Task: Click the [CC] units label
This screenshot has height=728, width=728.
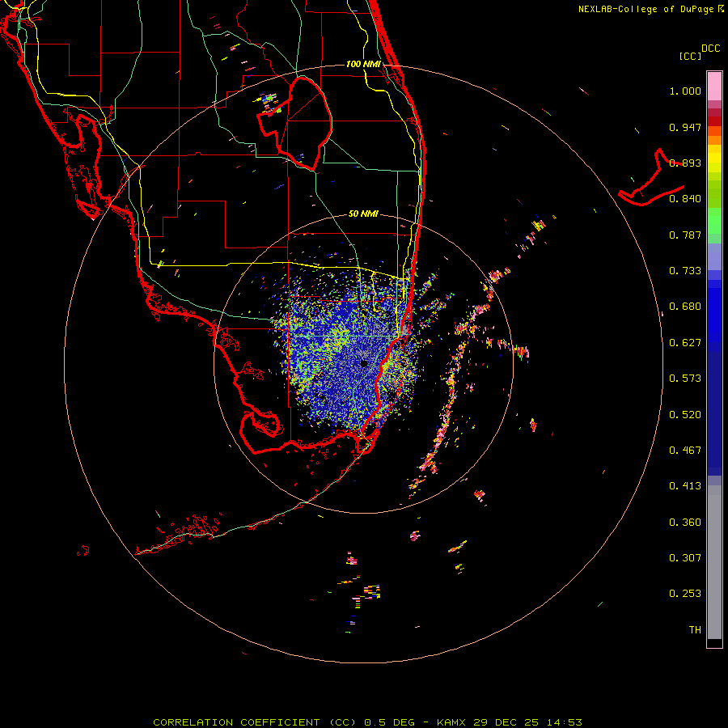Action: (691, 56)
